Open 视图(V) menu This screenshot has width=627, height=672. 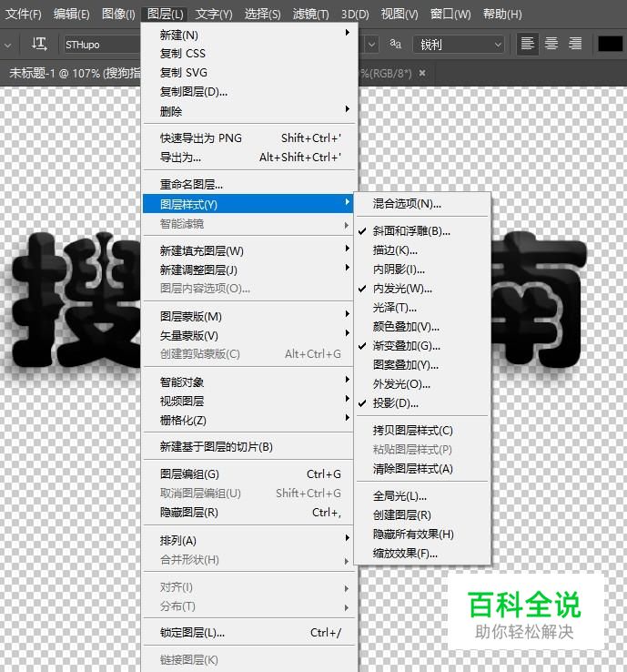[x=399, y=15]
